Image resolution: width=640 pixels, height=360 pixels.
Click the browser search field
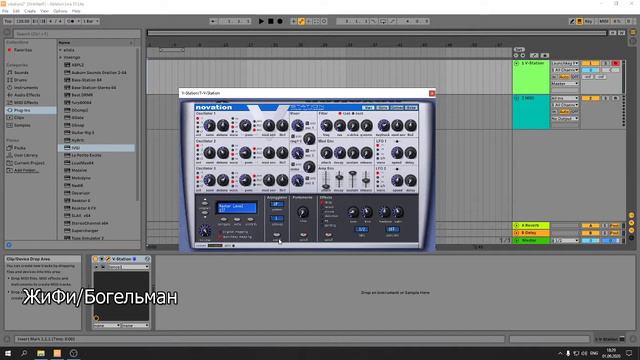(x=77, y=34)
